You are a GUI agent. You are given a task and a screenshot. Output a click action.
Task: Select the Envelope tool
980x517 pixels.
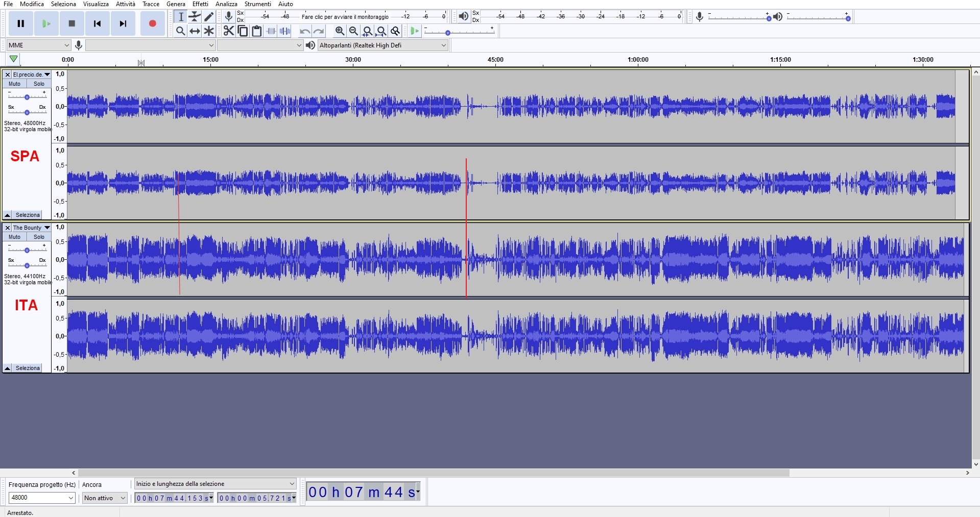click(195, 17)
